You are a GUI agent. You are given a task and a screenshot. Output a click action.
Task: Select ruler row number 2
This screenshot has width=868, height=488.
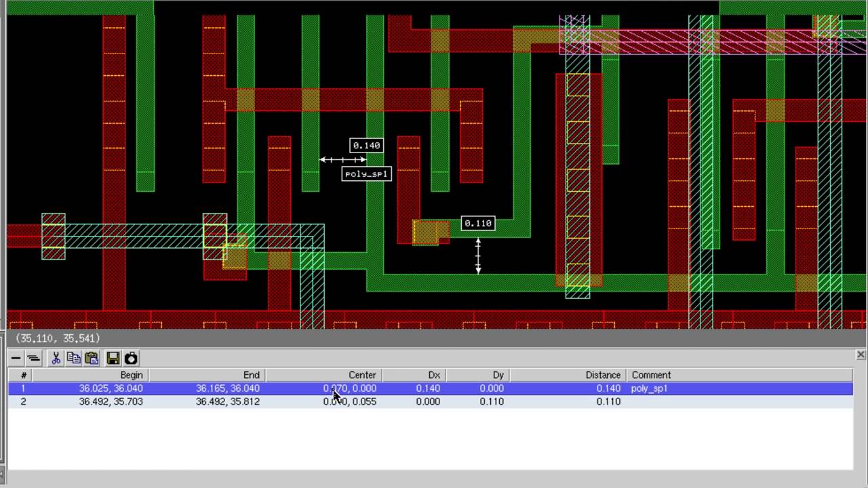coord(430,401)
